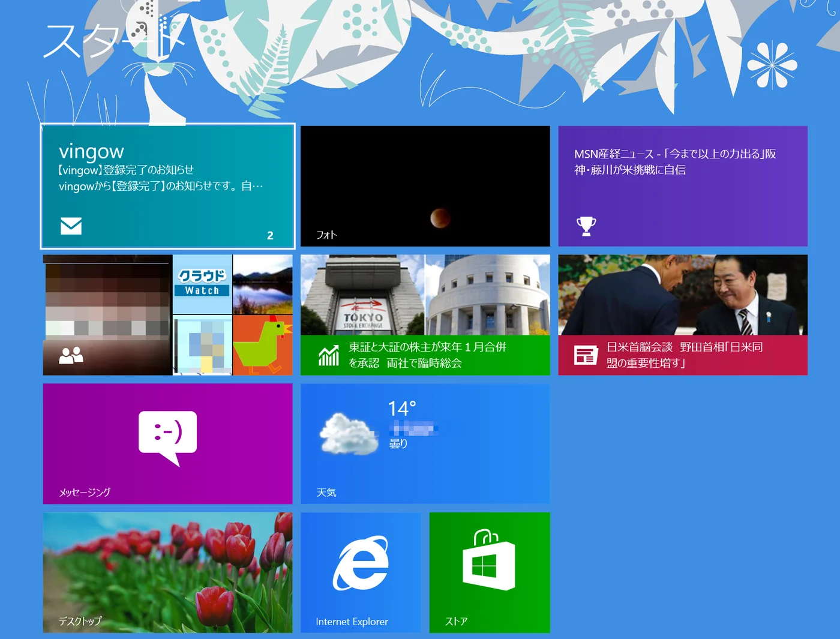
Task: Click the Tokyo Stock Exchange photo
Action: [362, 295]
